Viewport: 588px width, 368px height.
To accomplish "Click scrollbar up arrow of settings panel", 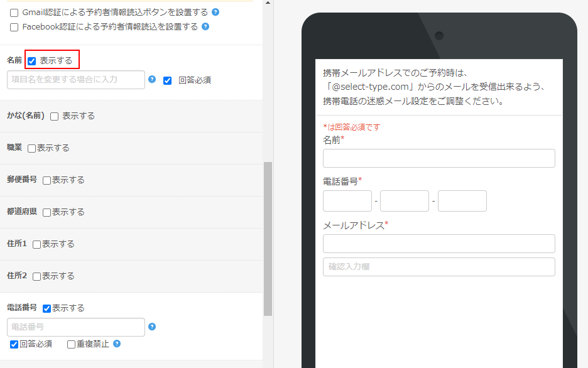I will [x=268, y=3].
